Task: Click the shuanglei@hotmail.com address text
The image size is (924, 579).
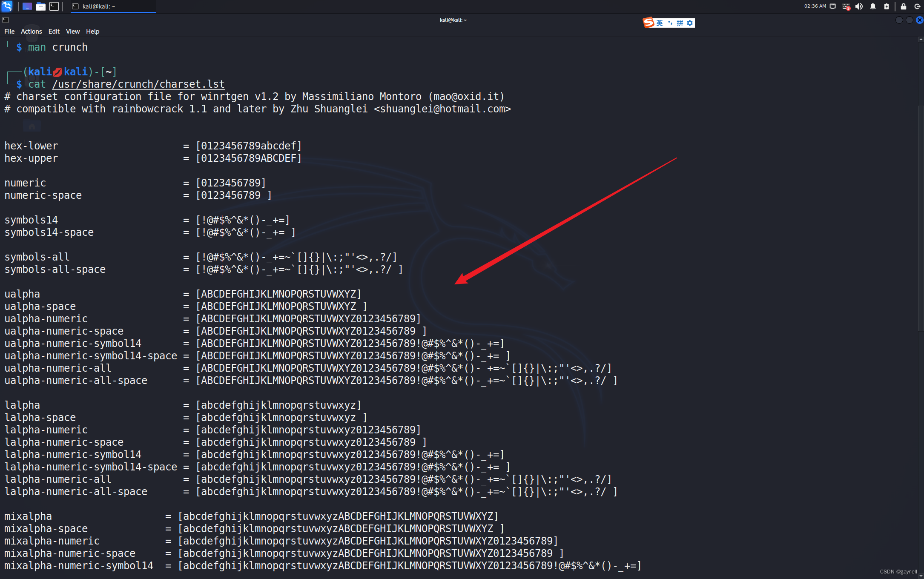Action: click(442, 109)
